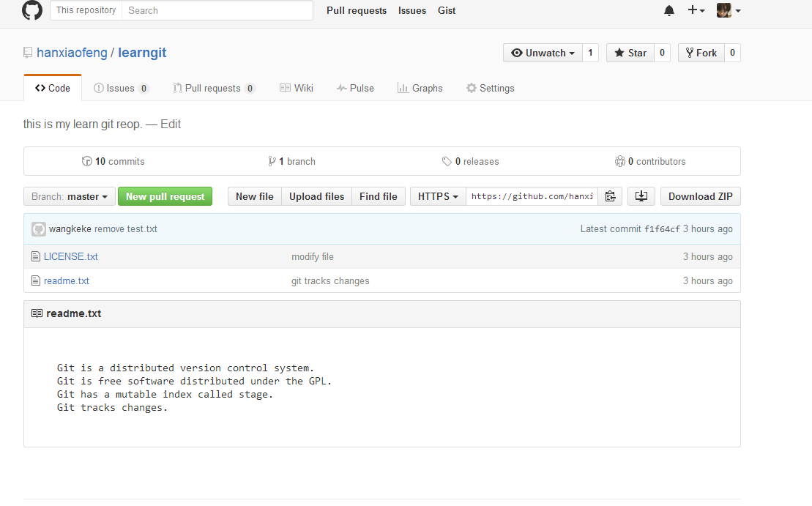
Task: Open the learngit repository link
Action: pos(142,53)
